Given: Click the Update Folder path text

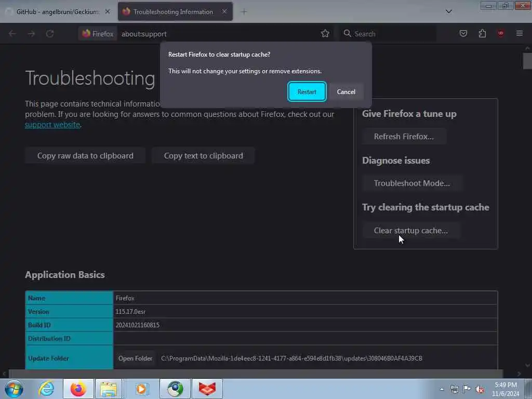Looking at the screenshot, I should point(291,358).
